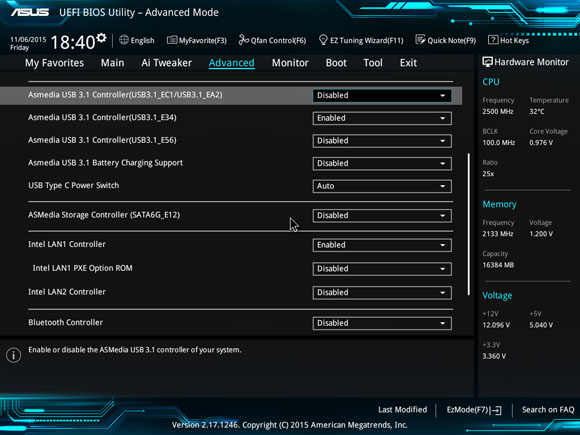Click the ASUS logo
580x435 pixels.
pos(30,12)
